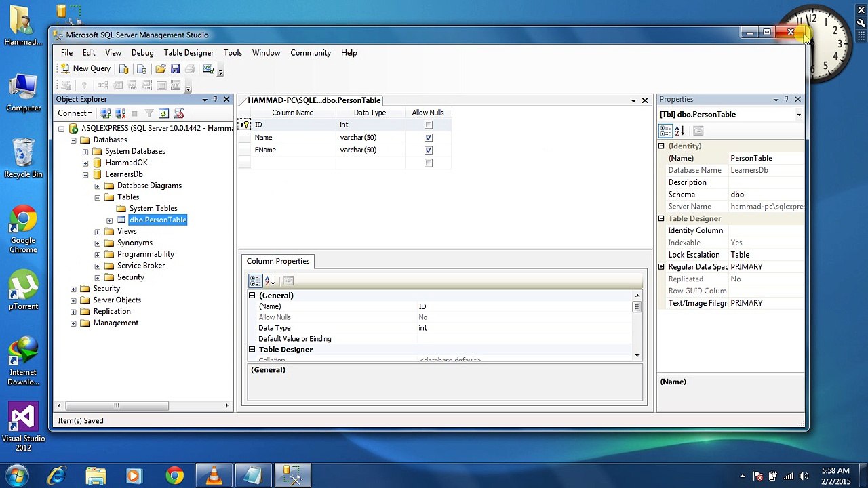Collapse the Databases folder node
868x488 pixels.
tap(73, 140)
